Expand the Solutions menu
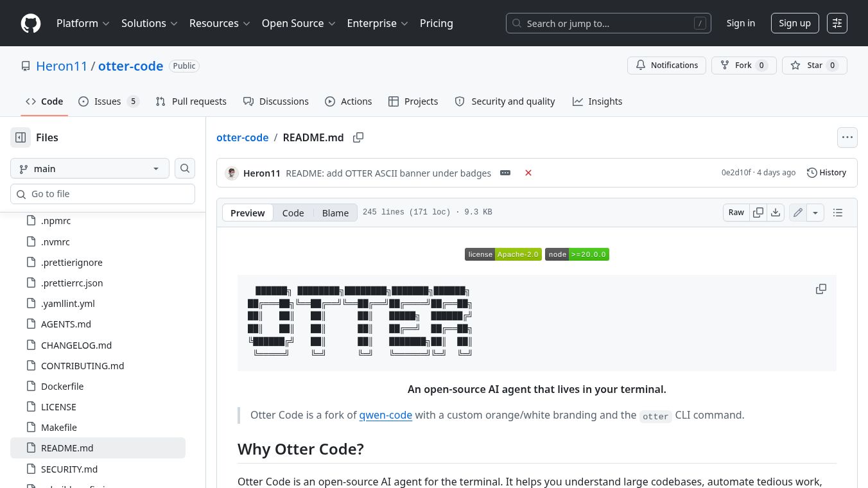Image resolution: width=868 pixels, height=488 pixels. click(x=149, y=23)
